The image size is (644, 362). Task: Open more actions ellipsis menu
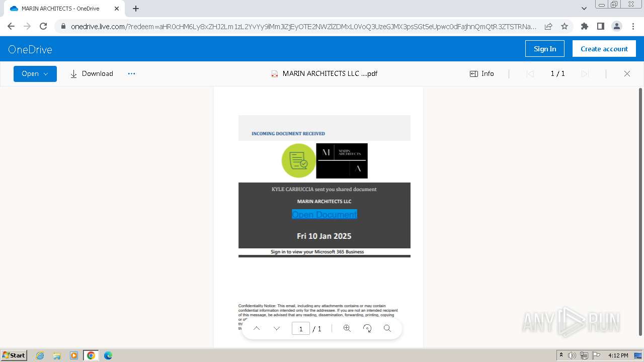(131, 73)
